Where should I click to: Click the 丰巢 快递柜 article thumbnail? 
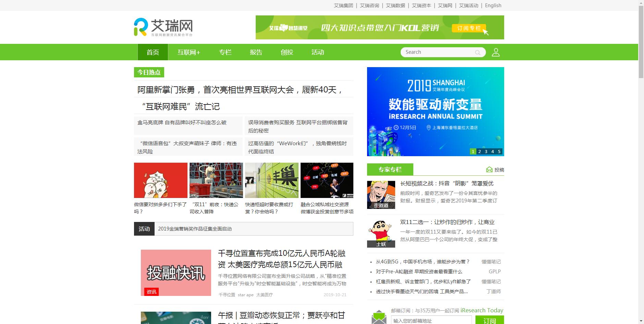point(271,180)
